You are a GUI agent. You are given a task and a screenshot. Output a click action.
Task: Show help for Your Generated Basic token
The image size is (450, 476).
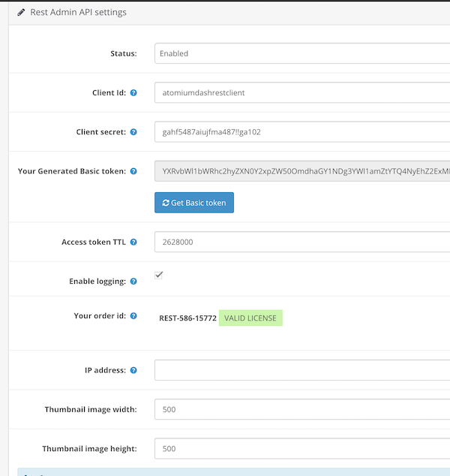pyautogui.click(x=133, y=171)
